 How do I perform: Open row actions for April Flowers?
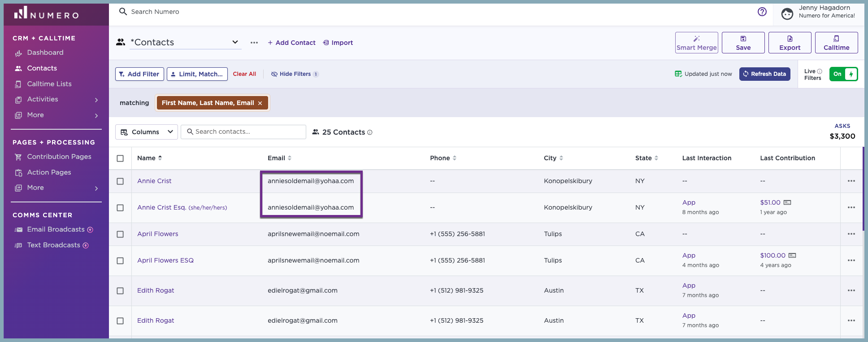(851, 234)
